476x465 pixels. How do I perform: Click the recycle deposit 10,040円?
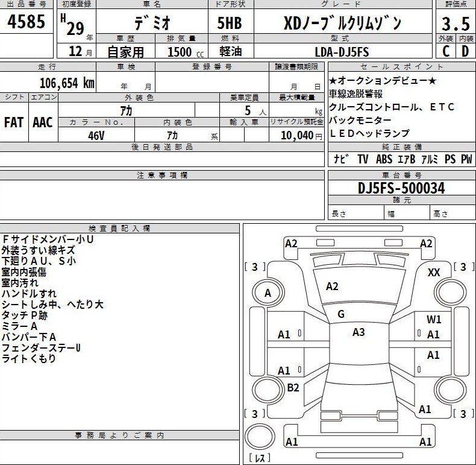point(301,135)
